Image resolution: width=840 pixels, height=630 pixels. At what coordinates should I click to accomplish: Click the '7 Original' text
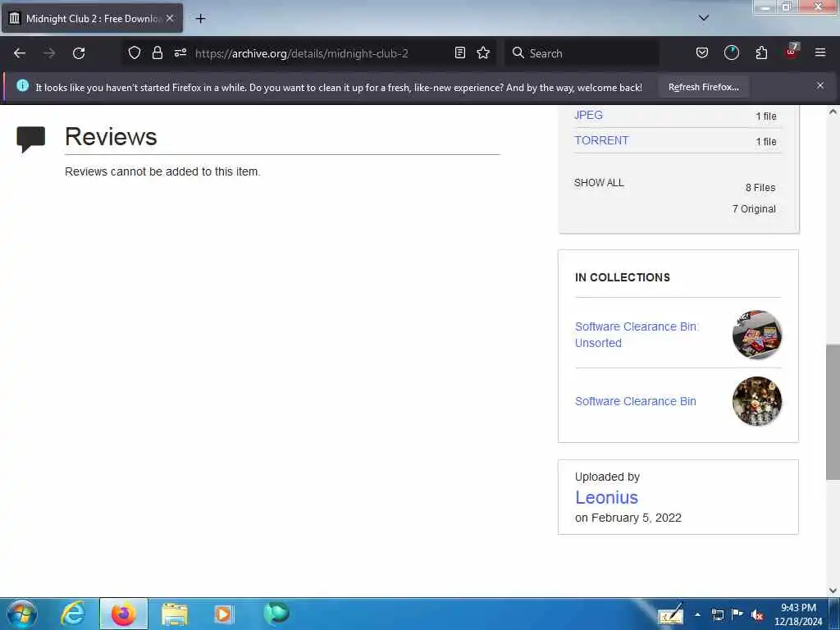pos(754,209)
